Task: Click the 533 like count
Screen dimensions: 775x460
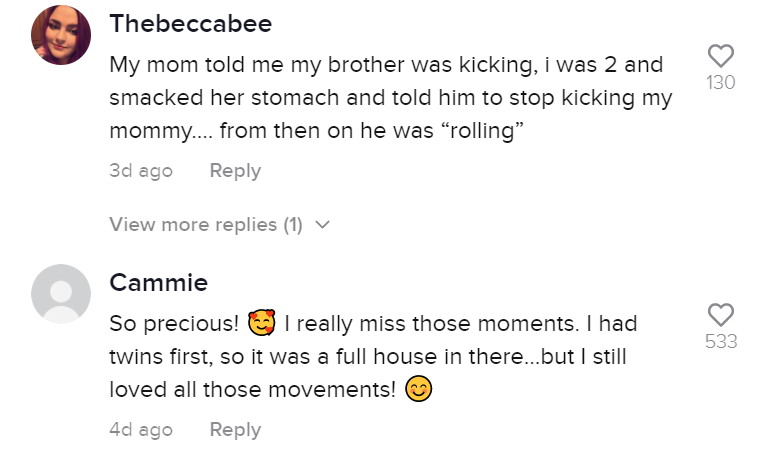Action: [x=720, y=342]
